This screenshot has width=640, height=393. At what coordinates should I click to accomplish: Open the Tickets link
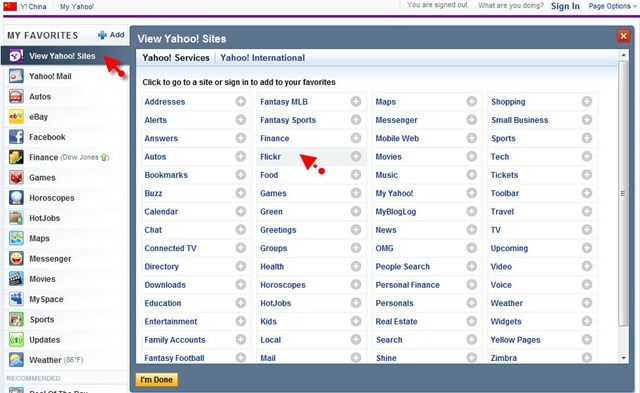coord(504,175)
